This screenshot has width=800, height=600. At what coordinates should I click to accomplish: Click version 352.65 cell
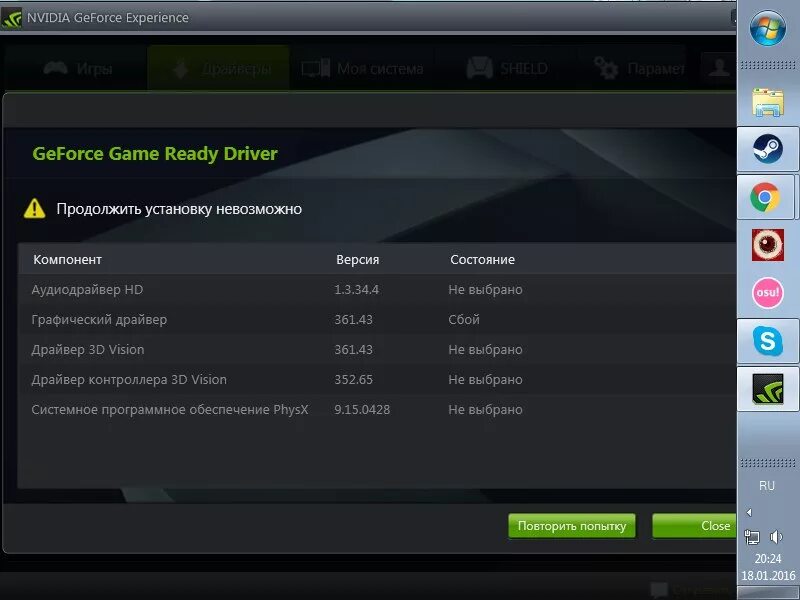(354, 380)
